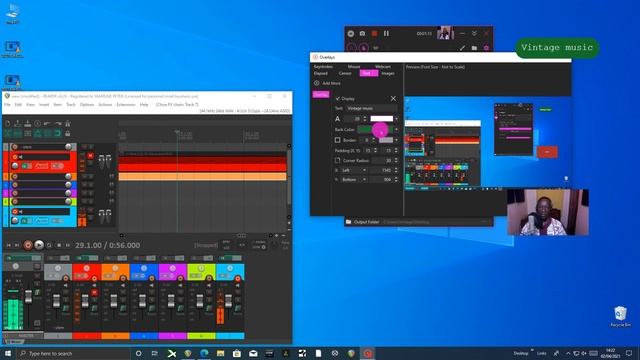
Task: Open Project settings icon in REAPER toolbar
Action: pyautogui.click(x=38, y=123)
